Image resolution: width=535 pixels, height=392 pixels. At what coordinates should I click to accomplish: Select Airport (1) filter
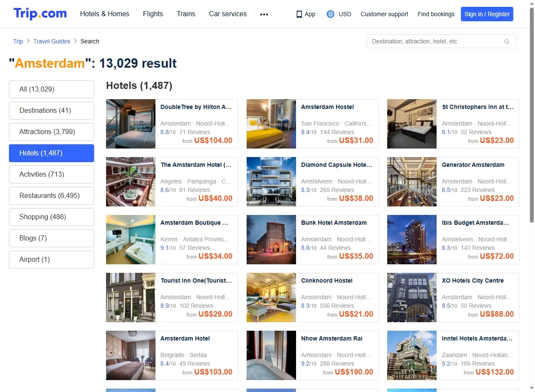[52, 260]
